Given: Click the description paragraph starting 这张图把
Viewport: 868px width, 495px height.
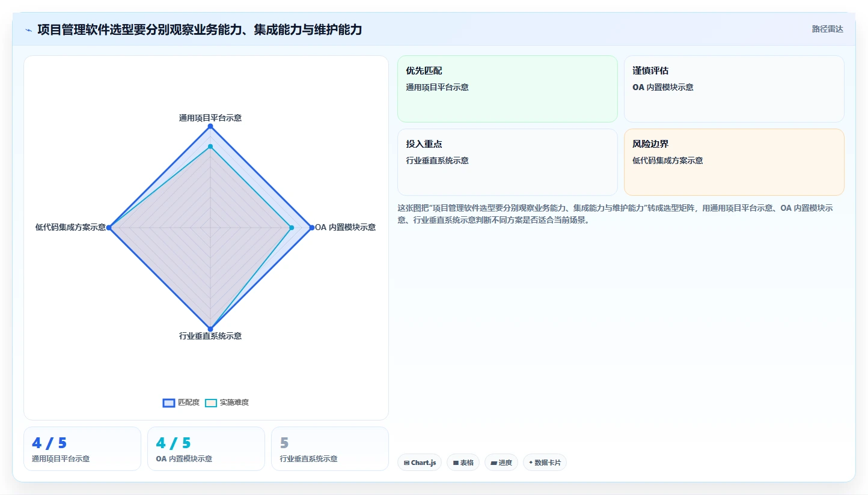Looking at the screenshot, I should click(x=615, y=214).
